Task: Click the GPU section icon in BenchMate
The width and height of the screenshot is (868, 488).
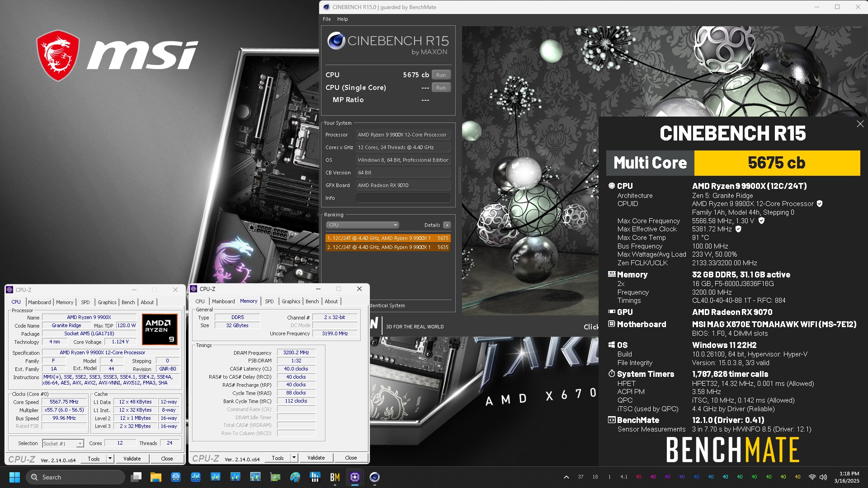Action: [612, 312]
